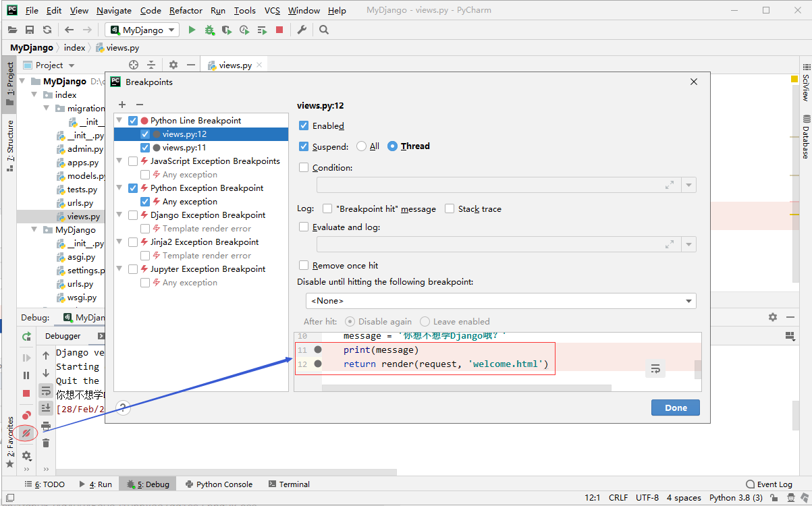Viewport: 812px width, 506px height.
Task: Click the Synchronize reload icon in main toolbar
Action: [x=47, y=30]
